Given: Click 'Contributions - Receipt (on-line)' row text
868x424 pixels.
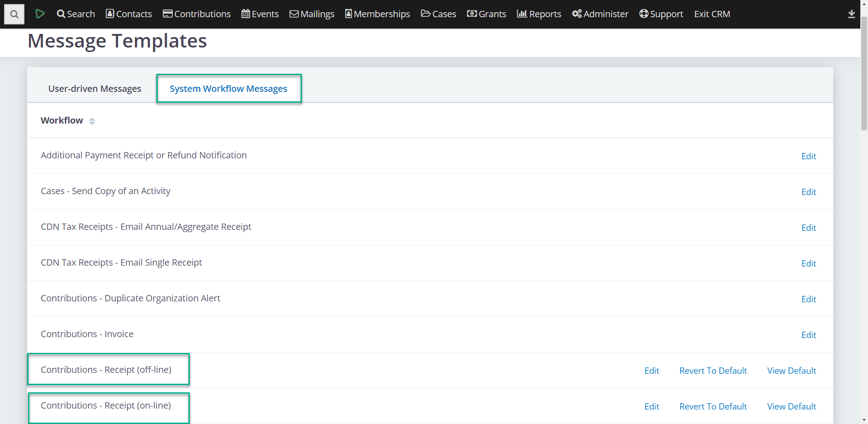Looking at the screenshot, I should pyautogui.click(x=106, y=405).
